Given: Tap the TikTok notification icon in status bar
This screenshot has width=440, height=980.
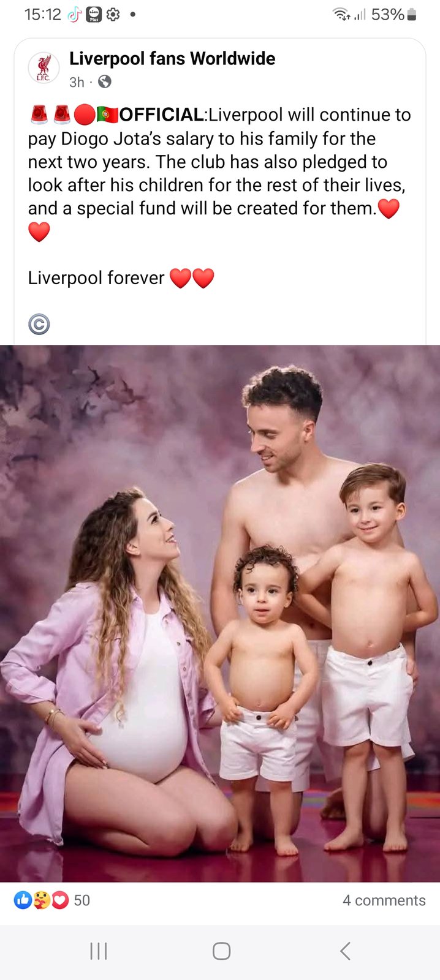Looking at the screenshot, I should 74,15.
